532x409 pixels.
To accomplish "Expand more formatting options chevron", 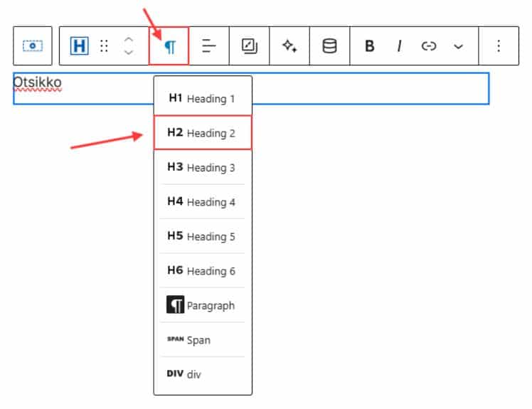I will [x=458, y=46].
